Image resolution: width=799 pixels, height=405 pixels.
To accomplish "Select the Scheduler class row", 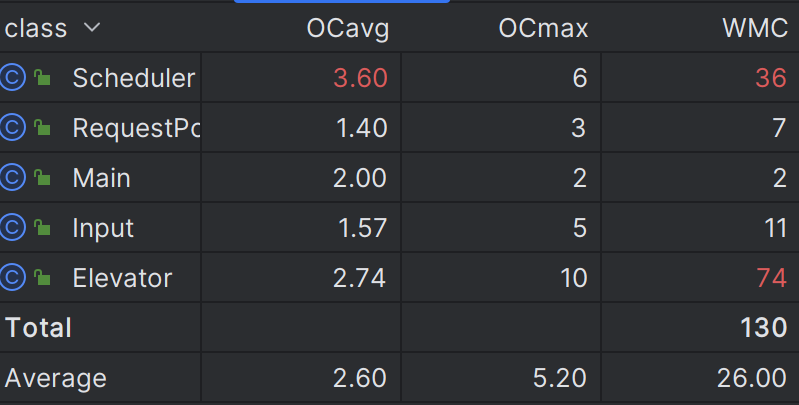I will pyautogui.click(x=400, y=77).
